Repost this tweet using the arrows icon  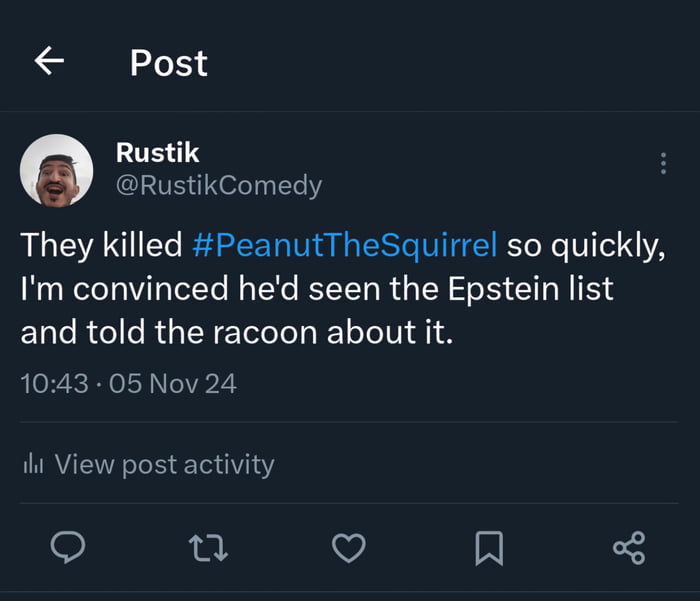(x=207, y=547)
